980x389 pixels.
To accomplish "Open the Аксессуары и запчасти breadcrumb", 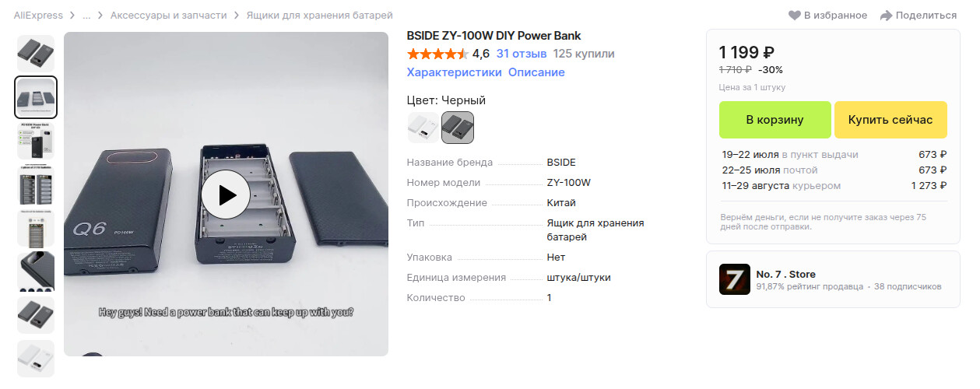I will (x=169, y=16).
